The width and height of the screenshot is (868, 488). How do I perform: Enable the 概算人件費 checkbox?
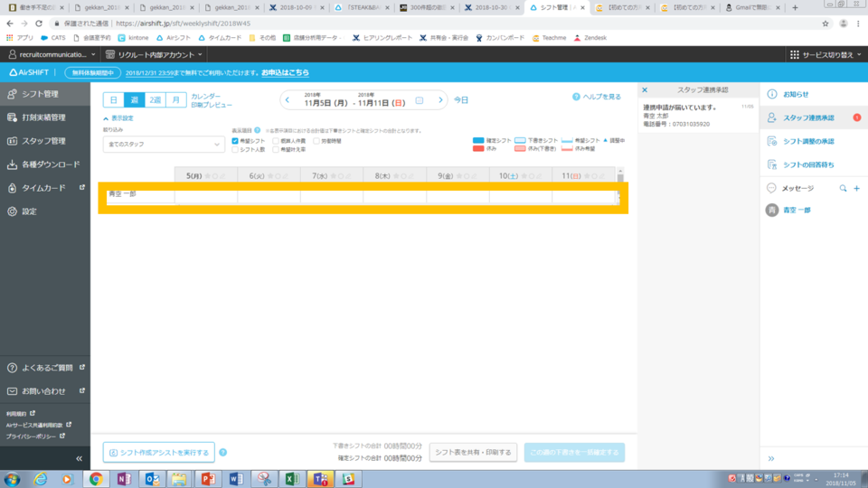pyautogui.click(x=276, y=141)
